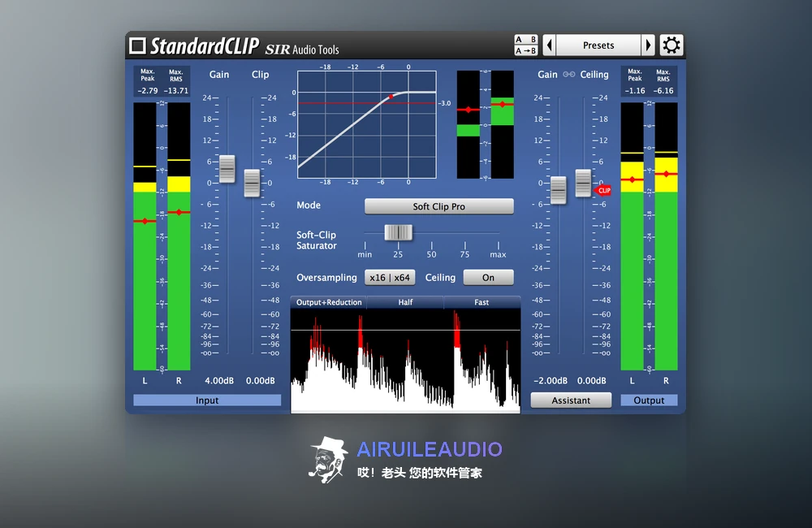Screen dimensions: 812x528
Task: Click the Soft-Clip Saturator label
Action: click(x=317, y=240)
